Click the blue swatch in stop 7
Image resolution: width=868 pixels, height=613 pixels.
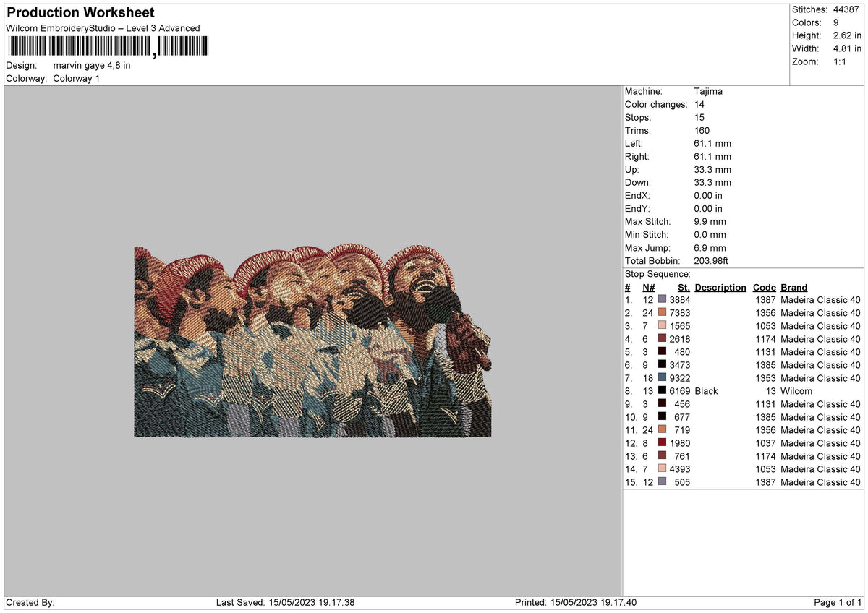(662, 377)
